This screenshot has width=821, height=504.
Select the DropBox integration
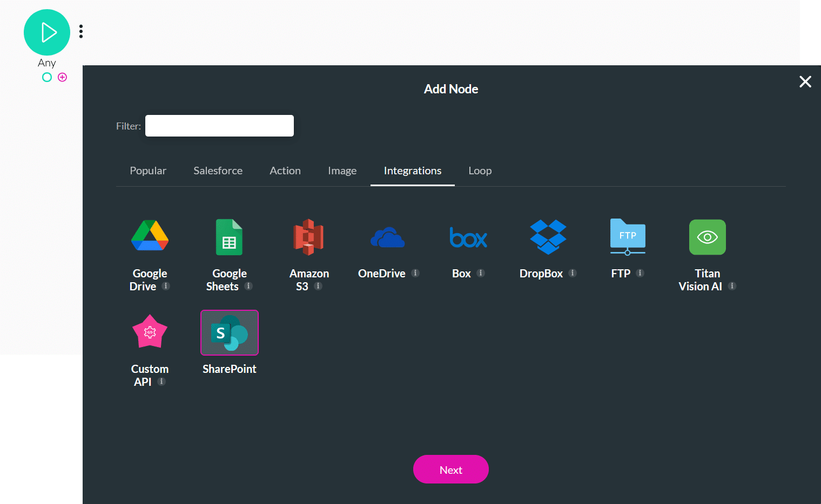point(548,237)
